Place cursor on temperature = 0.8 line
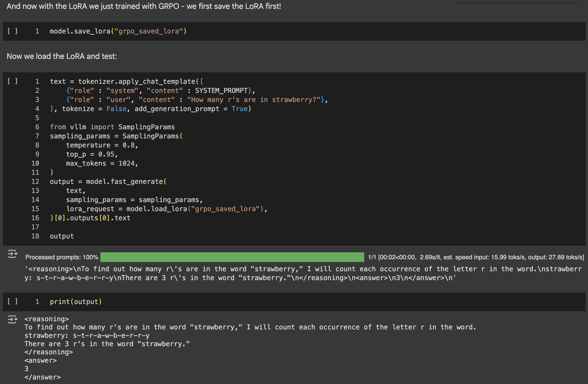 pos(101,145)
